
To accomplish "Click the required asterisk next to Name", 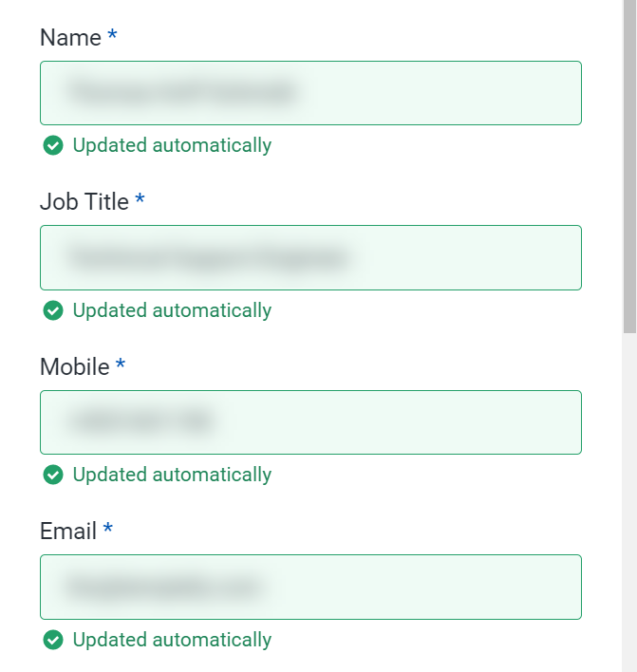I will point(112,36).
